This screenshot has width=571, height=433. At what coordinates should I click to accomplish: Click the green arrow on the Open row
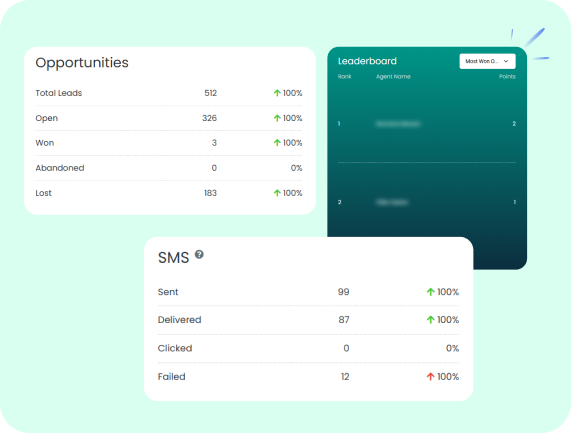[277, 118]
